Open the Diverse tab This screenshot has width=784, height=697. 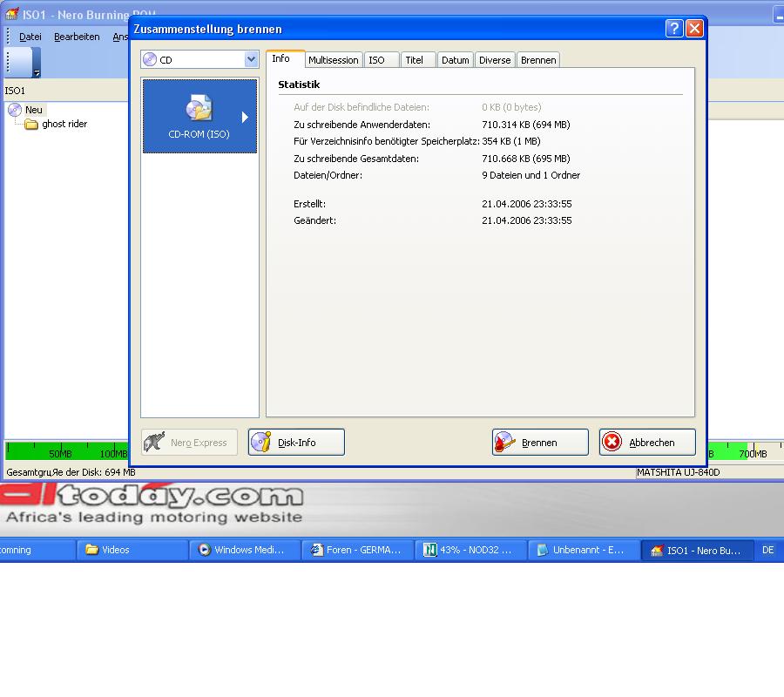[495, 60]
